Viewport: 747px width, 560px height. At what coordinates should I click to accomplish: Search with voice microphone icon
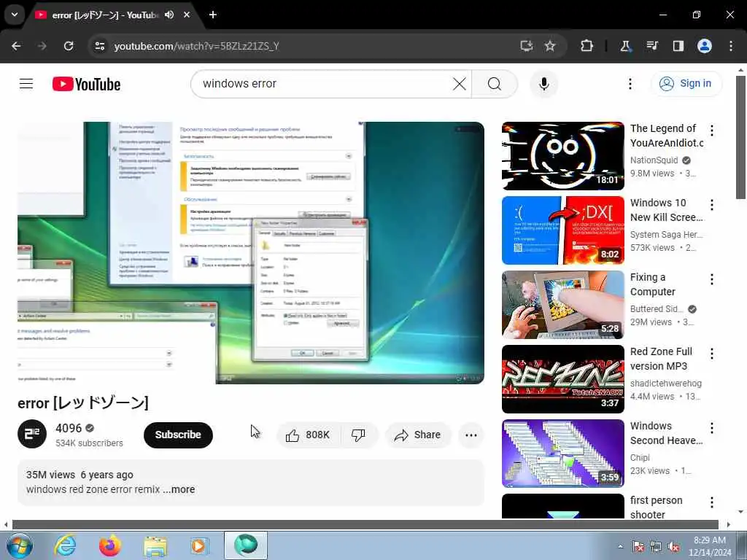point(544,84)
